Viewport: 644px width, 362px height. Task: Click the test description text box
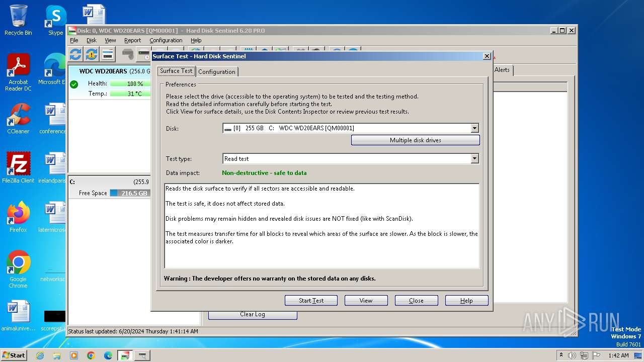pos(322,226)
